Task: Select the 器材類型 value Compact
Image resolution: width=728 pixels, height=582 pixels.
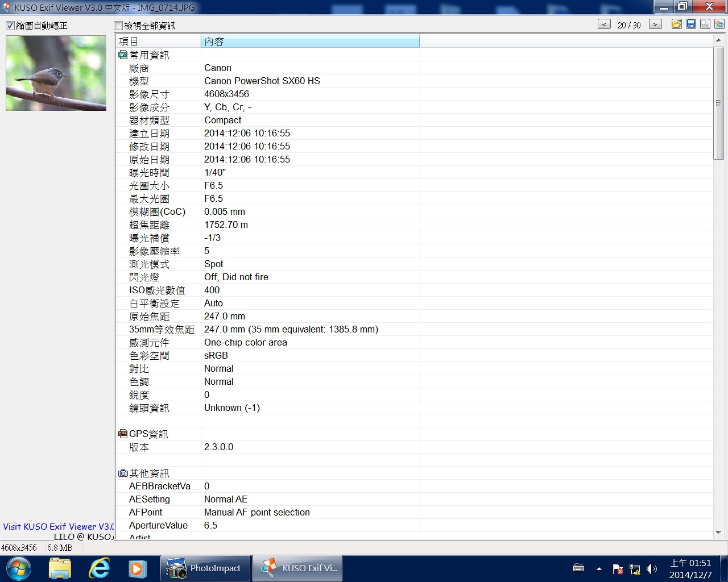Action: 222,120
